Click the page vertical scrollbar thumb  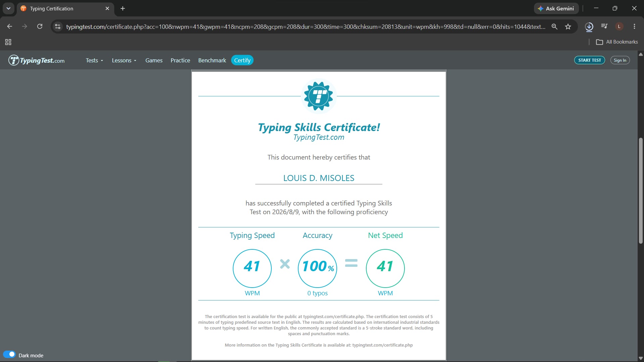pyautogui.click(x=641, y=190)
